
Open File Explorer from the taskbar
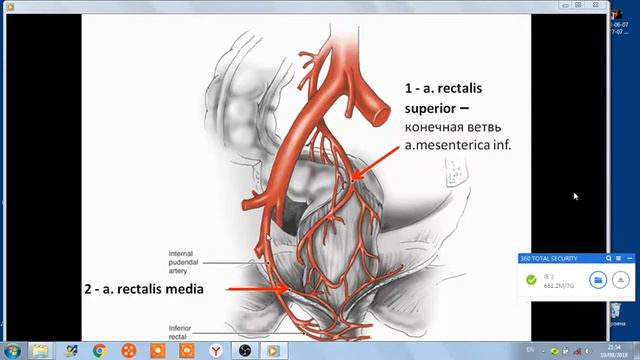40,351
